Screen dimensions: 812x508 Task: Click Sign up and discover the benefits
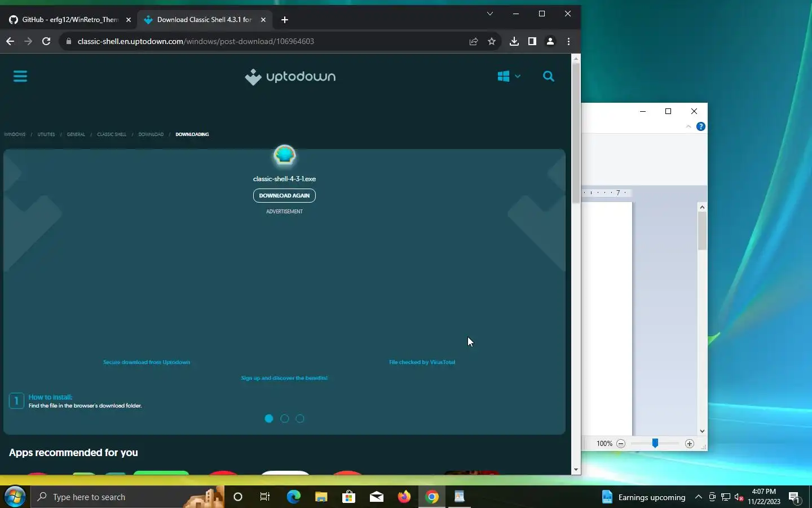(284, 378)
